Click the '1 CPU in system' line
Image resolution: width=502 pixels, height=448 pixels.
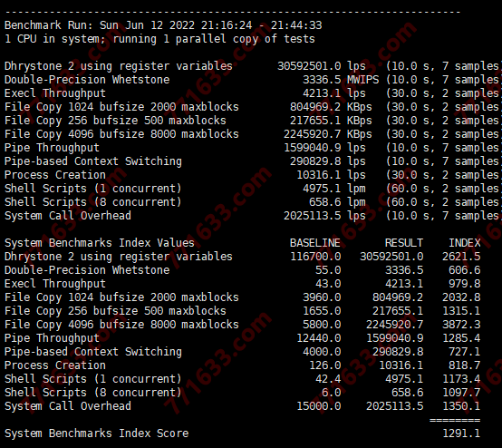[x=159, y=39]
